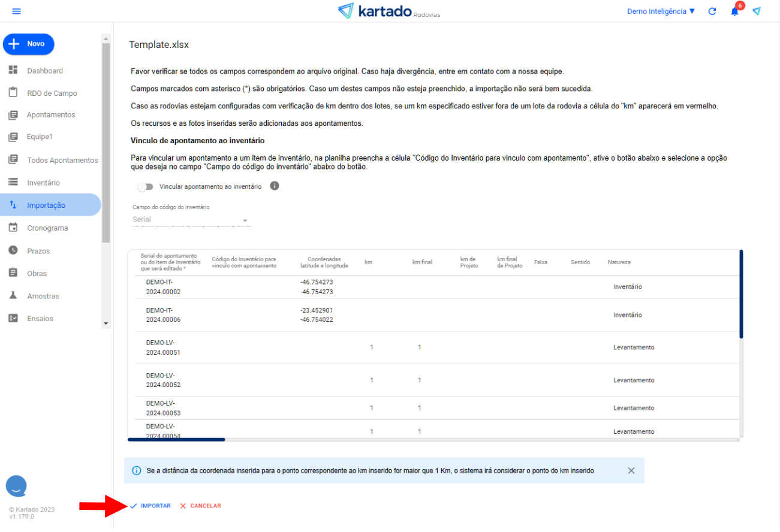Click sidebar scroll down arrow

(x=106, y=324)
